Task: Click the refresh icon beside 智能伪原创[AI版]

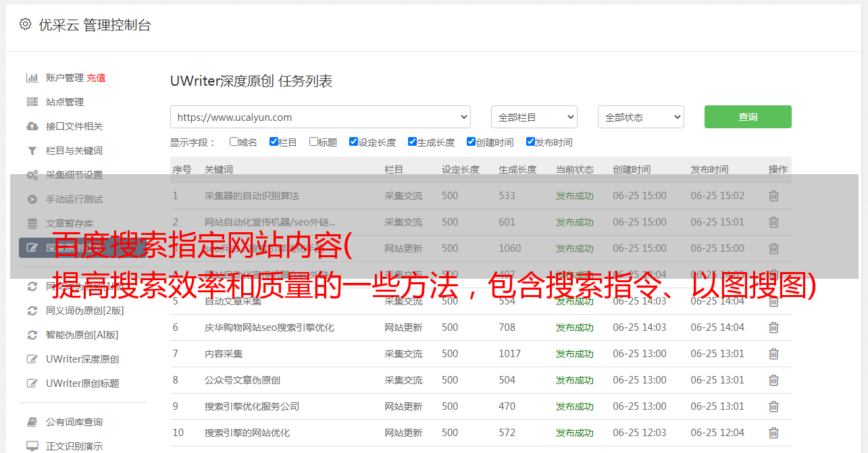Action: coord(32,335)
